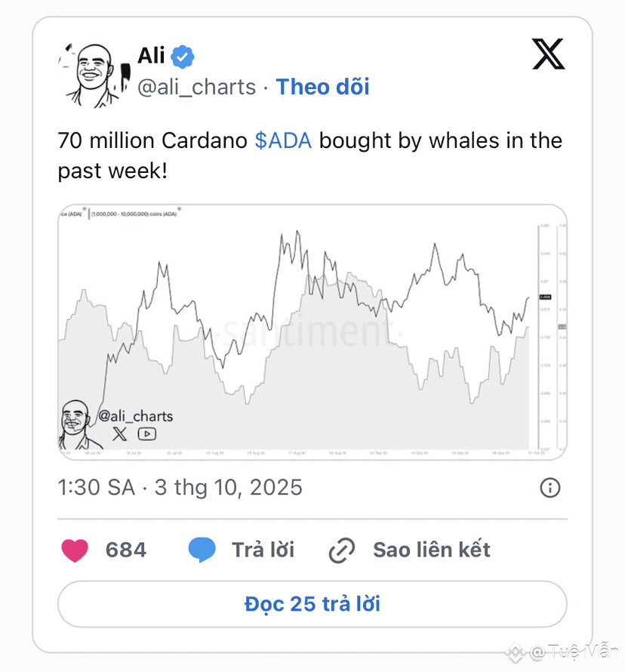Image resolution: width=625 pixels, height=672 pixels.
Task: Open the display name Ali
Action: [x=151, y=55]
